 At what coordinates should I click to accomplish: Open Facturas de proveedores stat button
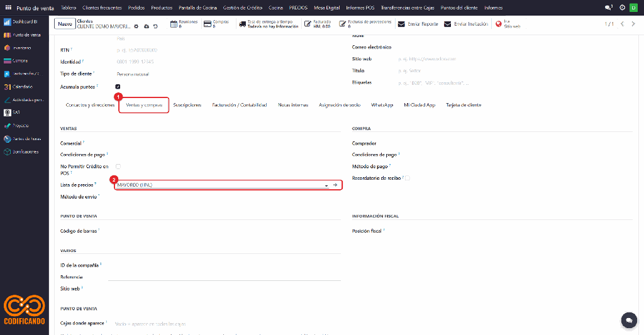(365, 24)
